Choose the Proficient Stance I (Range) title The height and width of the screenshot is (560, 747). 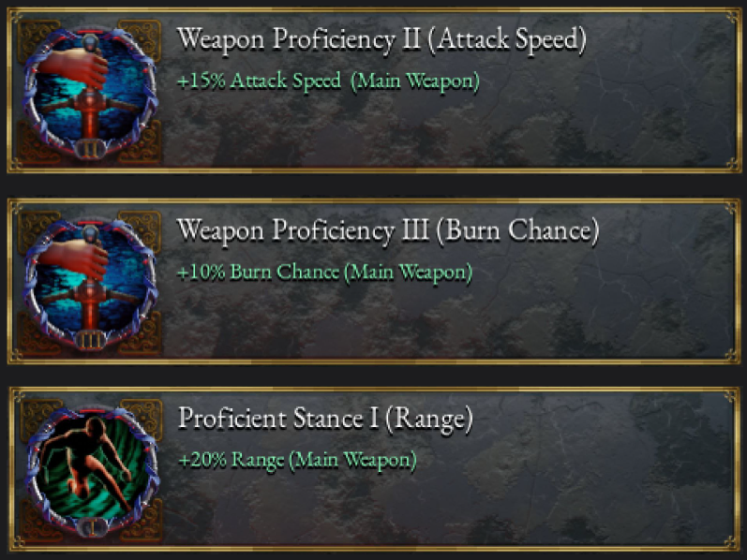pos(325,419)
